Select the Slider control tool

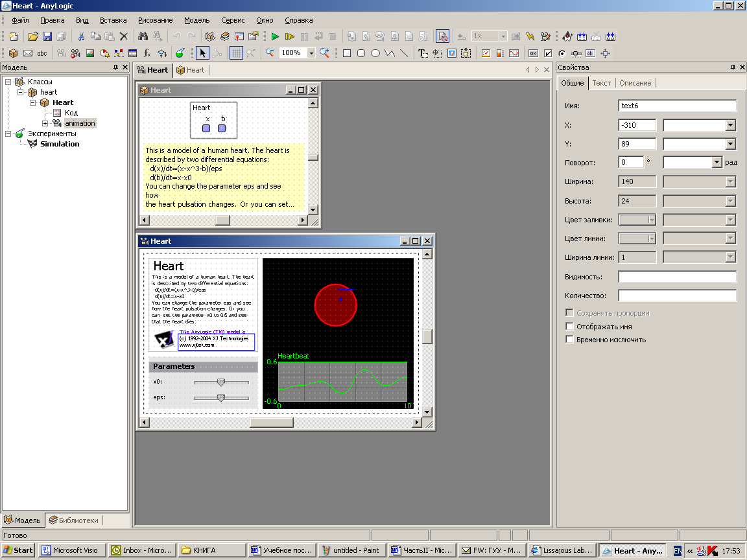pyautogui.click(x=576, y=53)
